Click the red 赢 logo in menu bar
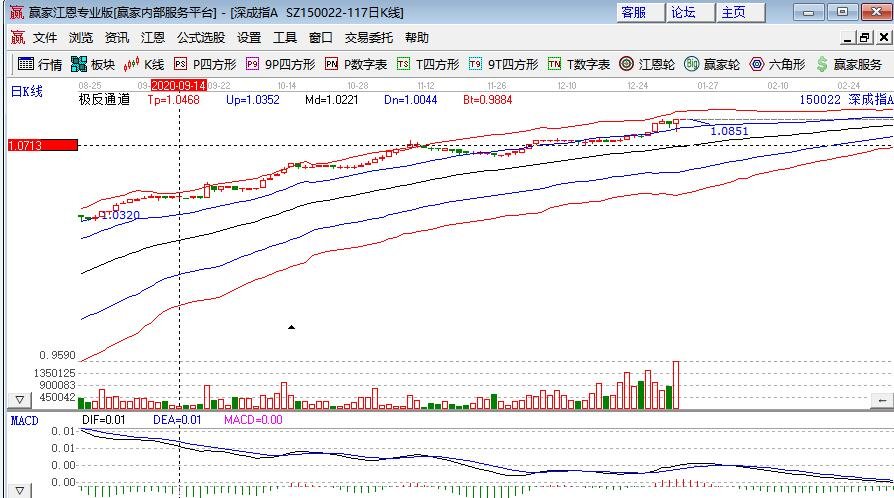 [18, 38]
